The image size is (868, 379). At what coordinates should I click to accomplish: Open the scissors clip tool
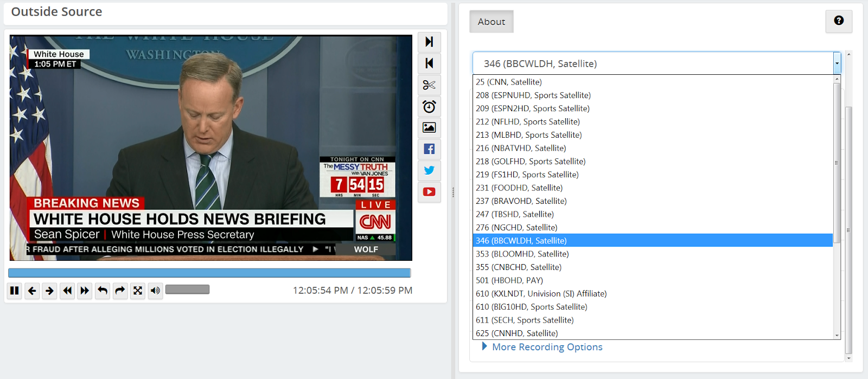tap(429, 85)
